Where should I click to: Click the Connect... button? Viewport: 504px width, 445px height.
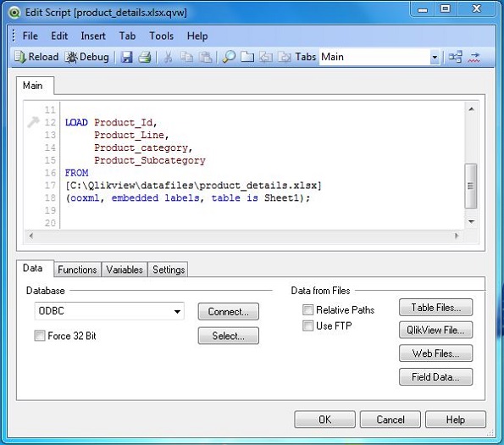click(x=228, y=312)
